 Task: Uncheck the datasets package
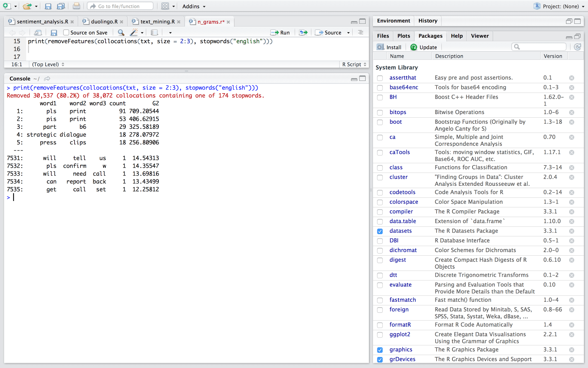380,231
